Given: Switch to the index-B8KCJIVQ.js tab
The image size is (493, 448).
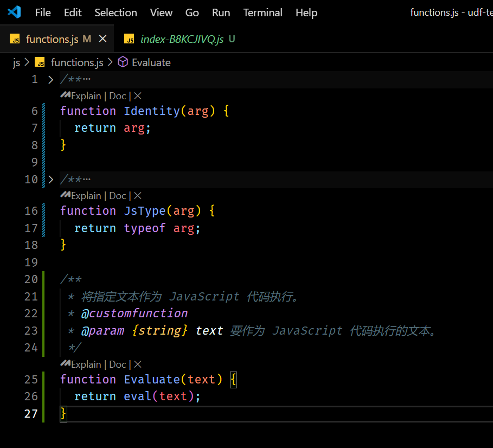Looking at the screenshot, I should [x=182, y=39].
